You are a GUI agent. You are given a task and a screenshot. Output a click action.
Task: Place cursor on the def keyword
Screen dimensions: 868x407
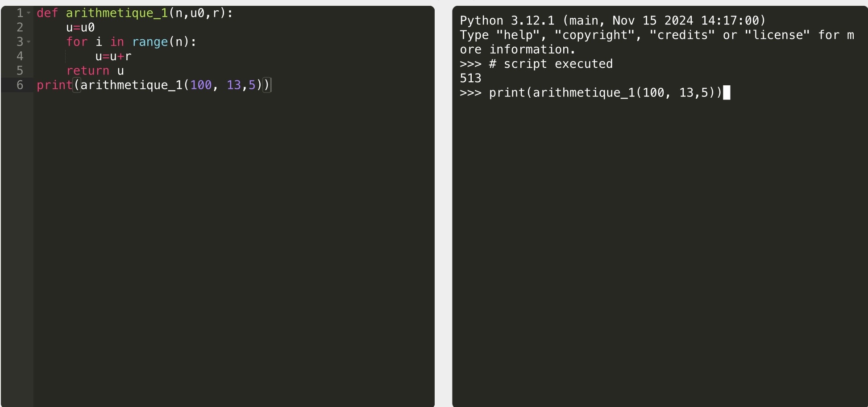pos(47,13)
